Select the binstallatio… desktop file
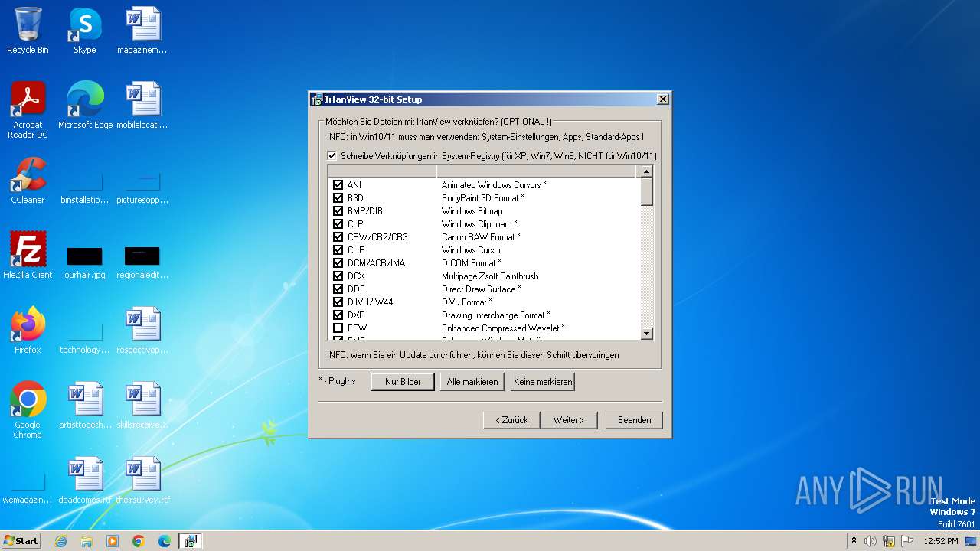 coord(85,187)
